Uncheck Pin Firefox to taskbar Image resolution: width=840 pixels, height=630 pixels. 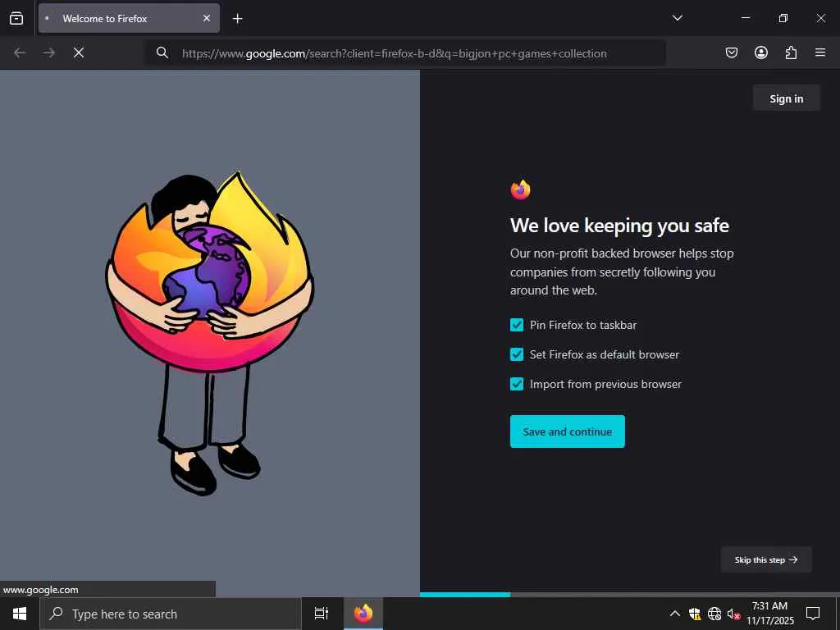[517, 325]
